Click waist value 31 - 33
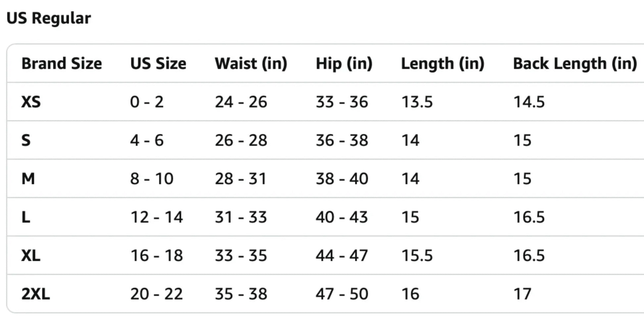This screenshot has width=644, height=316. [241, 217]
